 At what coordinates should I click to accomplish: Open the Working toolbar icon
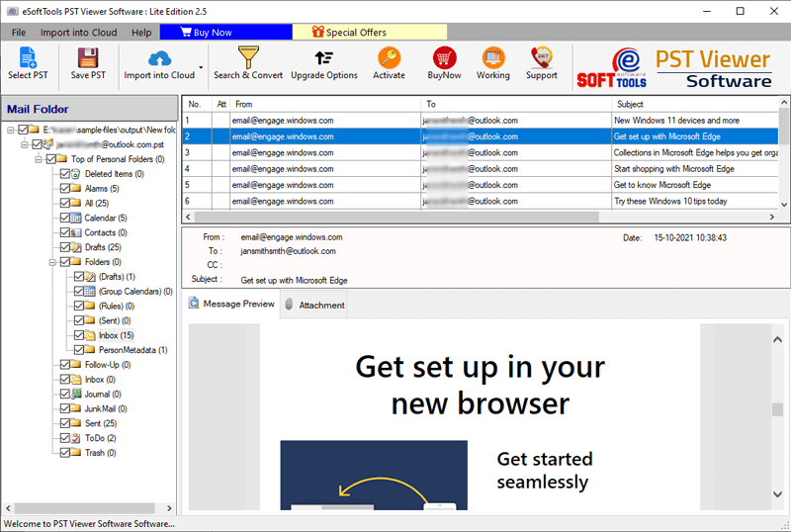tap(492, 58)
